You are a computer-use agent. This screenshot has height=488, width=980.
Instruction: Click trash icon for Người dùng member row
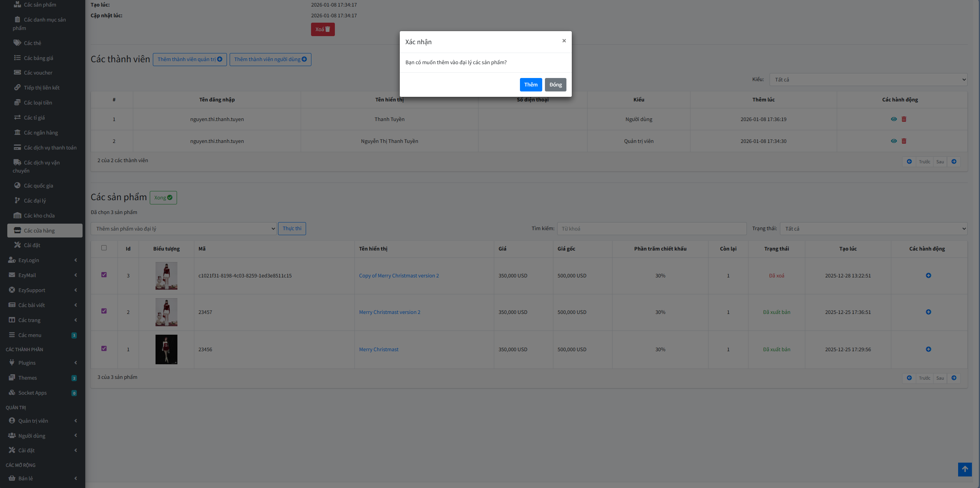point(904,119)
